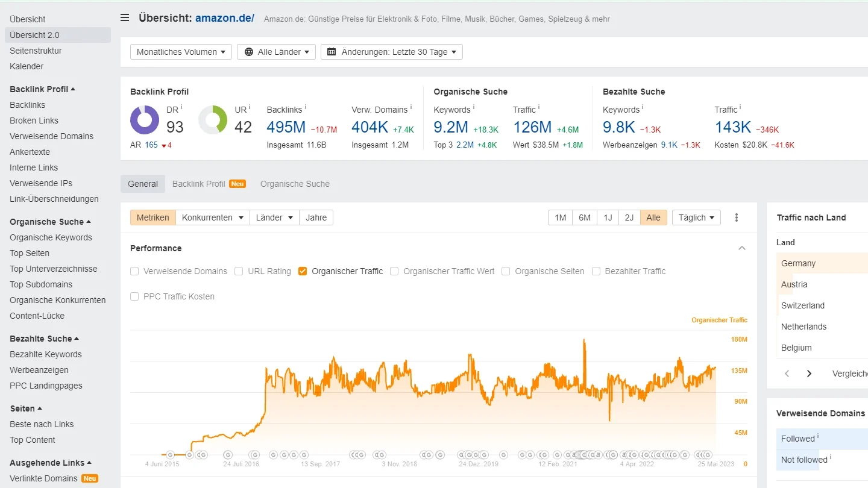This screenshot has width=868, height=488.
Task: Go to next page of Traffic nach Land
Action: click(809, 374)
